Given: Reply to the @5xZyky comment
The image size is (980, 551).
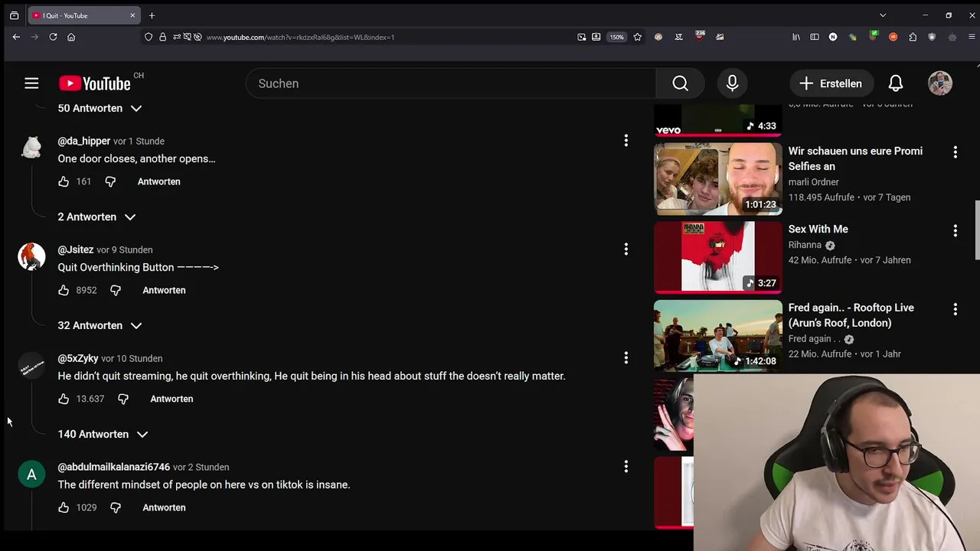Looking at the screenshot, I should [x=171, y=399].
